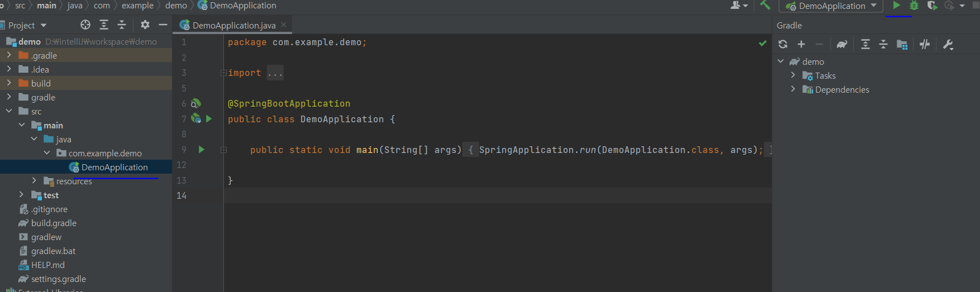980x292 pixels.
Task: Click the Gradle group modules folder icon
Action: 902,44
